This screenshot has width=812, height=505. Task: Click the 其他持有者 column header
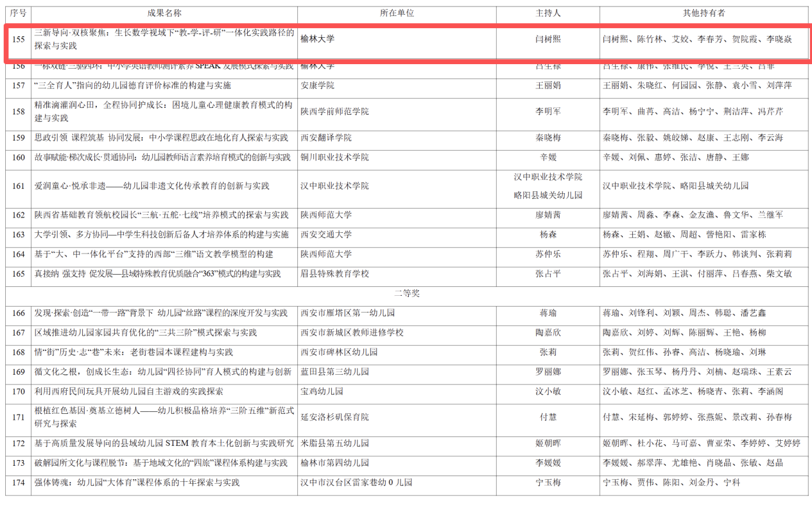click(704, 13)
